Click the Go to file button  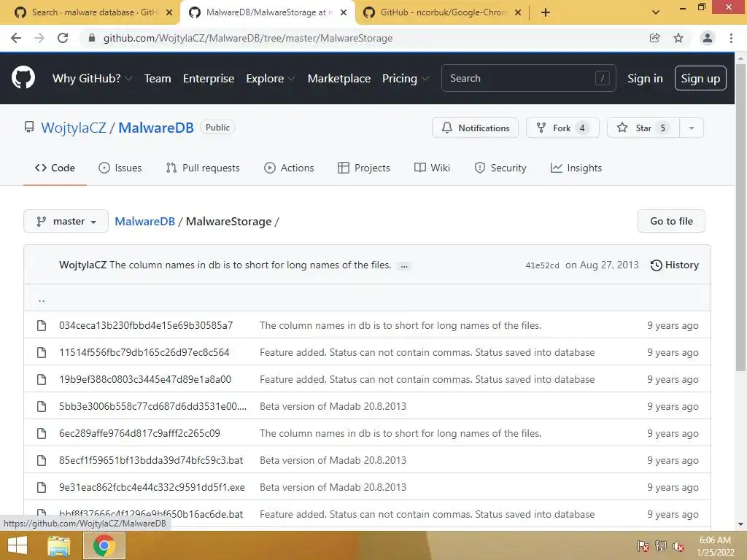pyautogui.click(x=671, y=221)
